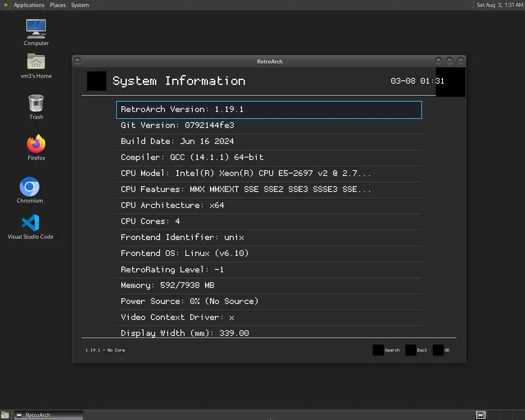Open the Computer desktop icon
Viewport: 525px width, 420px height.
point(36,32)
